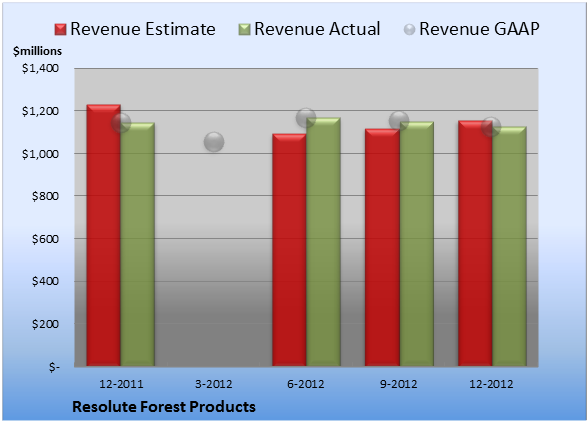Click the '9-2012' x-axis label
The image size is (588, 422).
coord(398,384)
